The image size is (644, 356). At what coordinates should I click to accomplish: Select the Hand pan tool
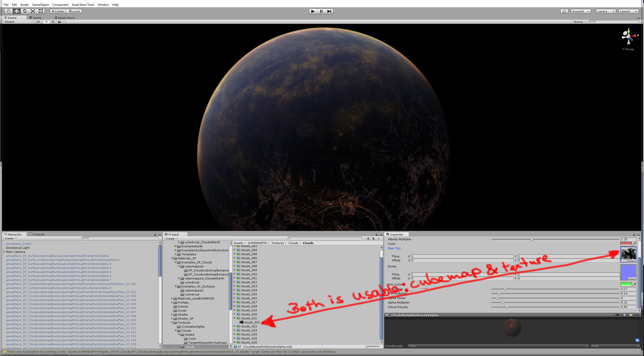pos(8,11)
